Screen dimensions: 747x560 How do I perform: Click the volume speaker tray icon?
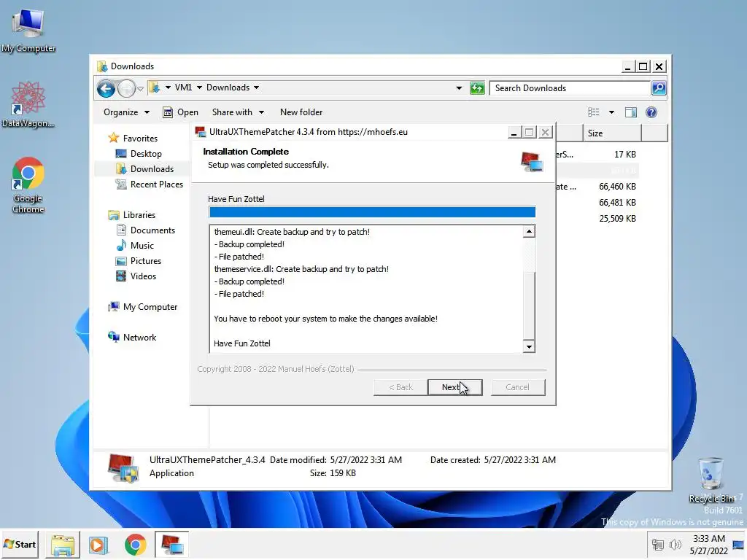675,545
